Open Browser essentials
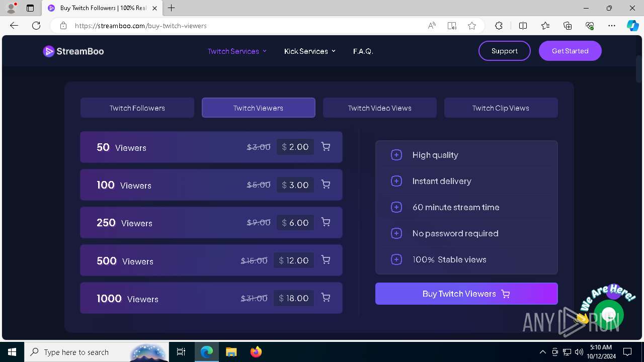 [590, 26]
